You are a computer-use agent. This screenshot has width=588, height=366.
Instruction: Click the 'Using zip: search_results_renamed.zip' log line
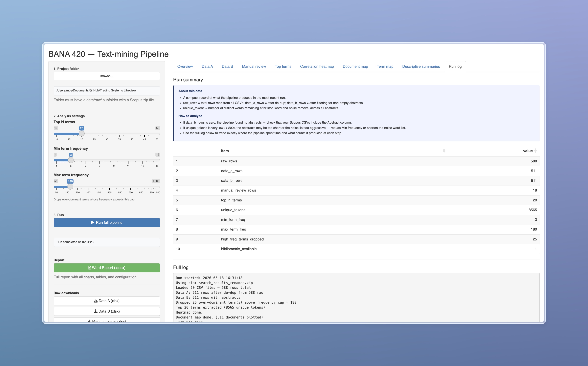tap(214, 283)
